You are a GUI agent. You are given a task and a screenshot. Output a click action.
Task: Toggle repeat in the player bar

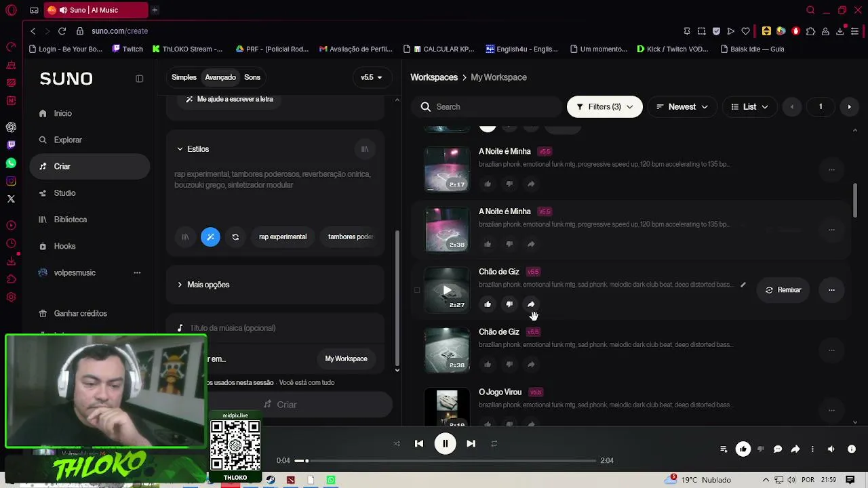pos(494,444)
